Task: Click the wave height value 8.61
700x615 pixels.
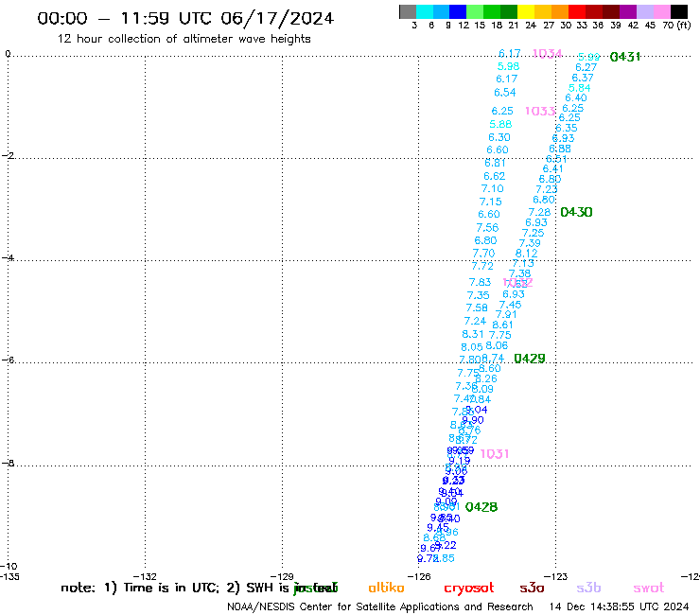Action: 502,325
